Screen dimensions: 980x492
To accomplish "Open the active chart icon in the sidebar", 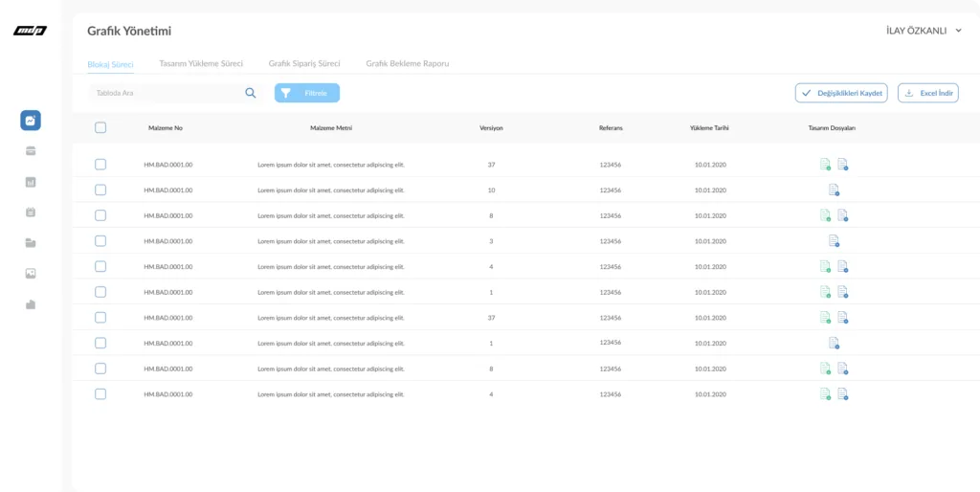I will tap(31, 121).
